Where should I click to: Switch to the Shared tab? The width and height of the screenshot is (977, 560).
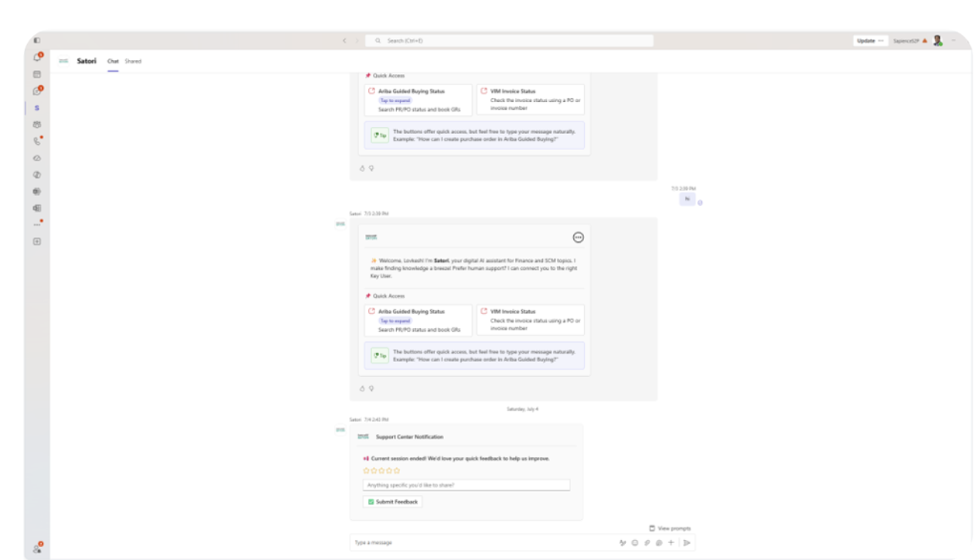(x=133, y=61)
